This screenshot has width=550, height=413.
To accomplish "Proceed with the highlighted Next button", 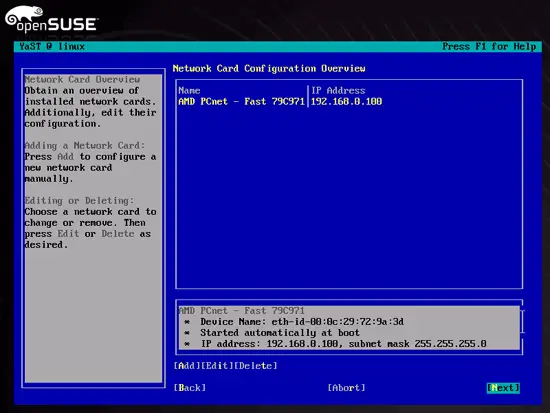I will (503, 388).
